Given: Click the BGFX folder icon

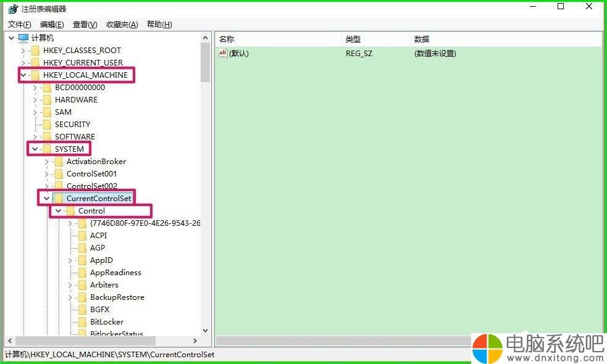Looking at the screenshot, I should [x=82, y=310].
